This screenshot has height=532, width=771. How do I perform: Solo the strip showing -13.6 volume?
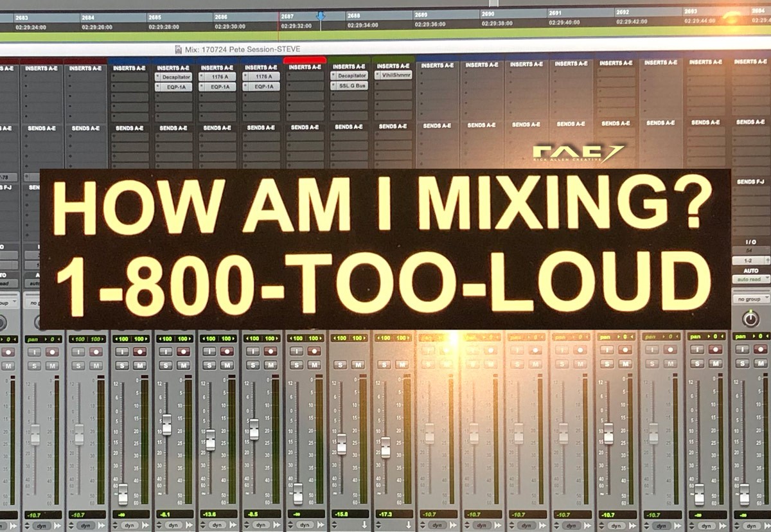pos(209,365)
